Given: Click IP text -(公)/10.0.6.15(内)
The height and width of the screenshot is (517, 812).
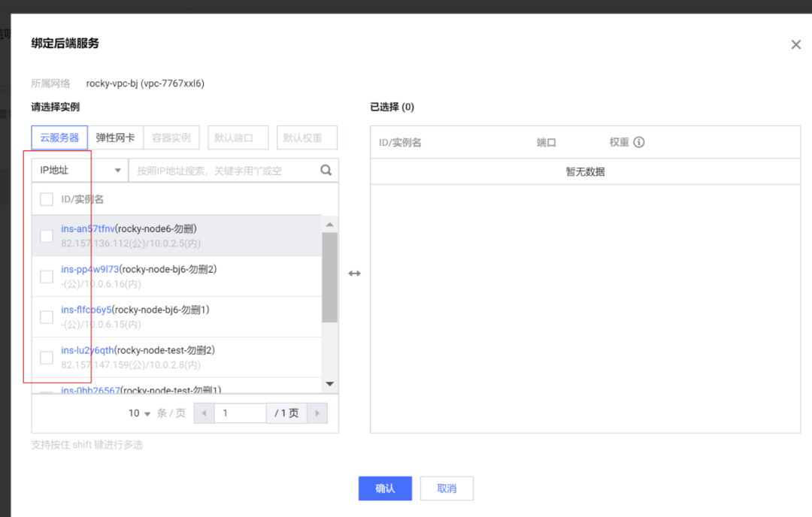Looking at the screenshot, I should point(101,325).
